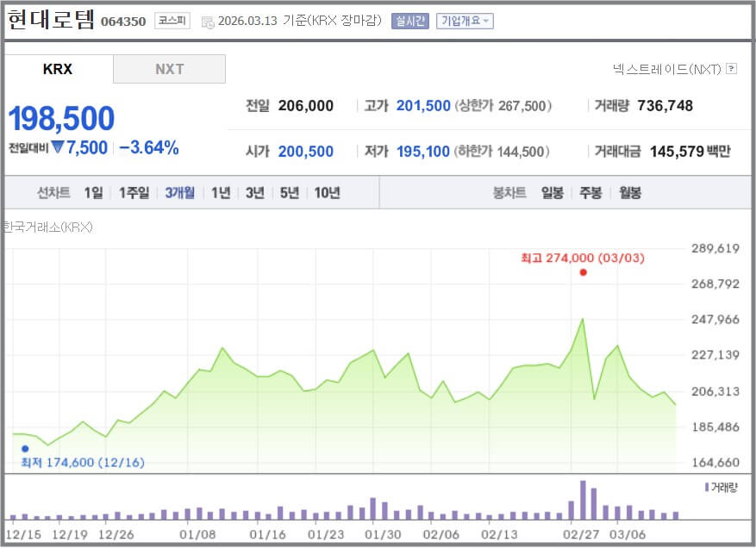Select the 5년 line chart period
The image size is (756, 548).
pyautogui.click(x=290, y=193)
